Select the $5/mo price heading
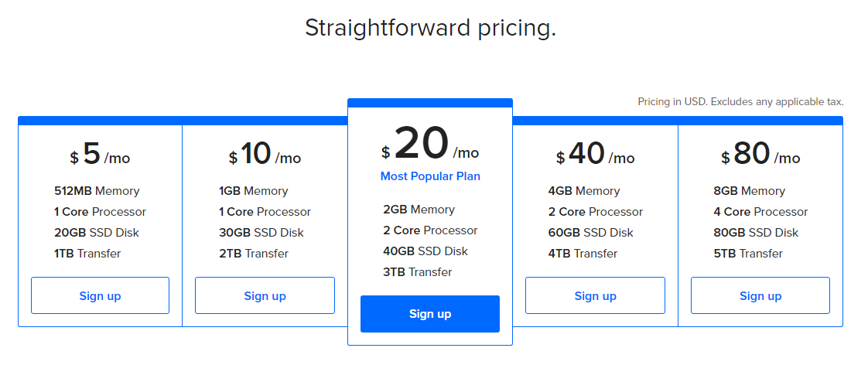Screen dimensions: 868x365 click(100, 155)
